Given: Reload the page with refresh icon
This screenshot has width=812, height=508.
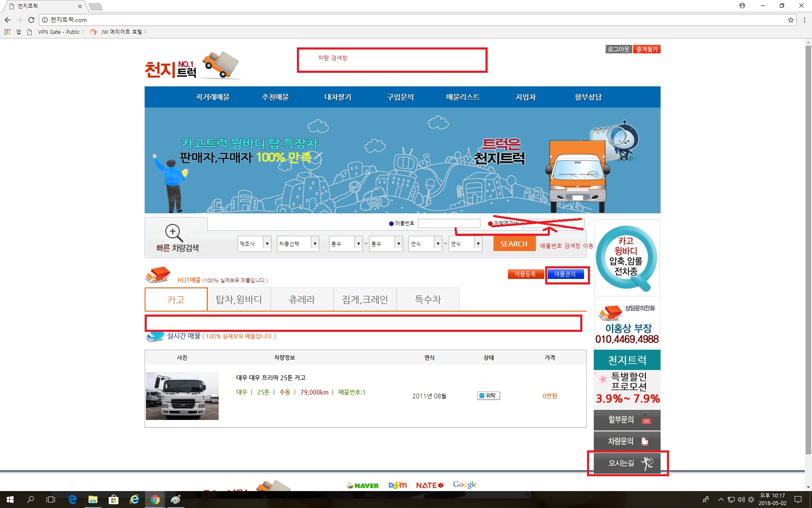Looking at the screenshot, I should coord(31,20).
